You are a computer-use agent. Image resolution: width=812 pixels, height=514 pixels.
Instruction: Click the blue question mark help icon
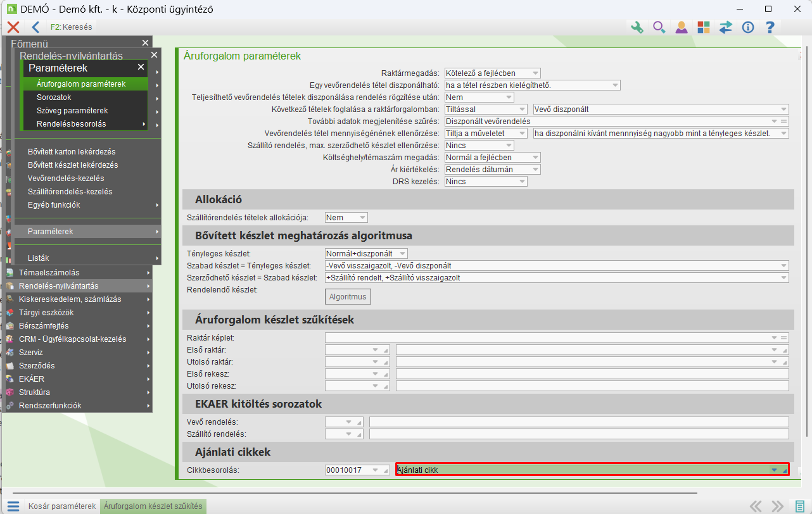point(770,27)
